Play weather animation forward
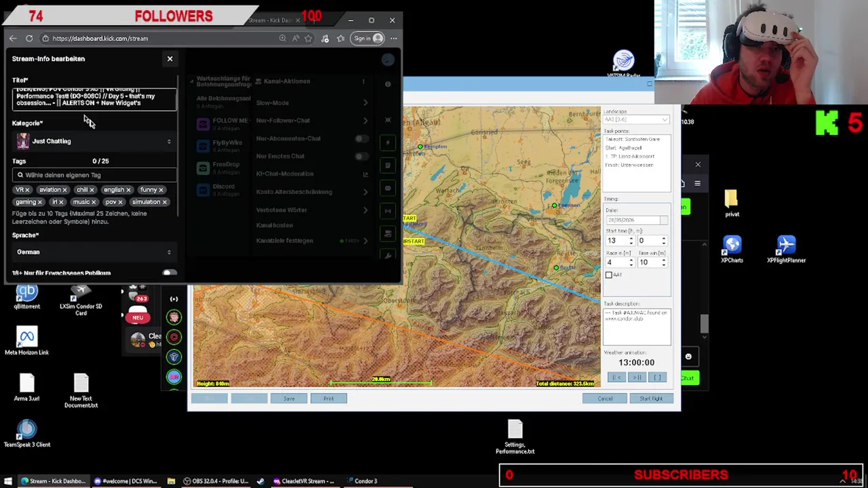 tap(637, 378)
